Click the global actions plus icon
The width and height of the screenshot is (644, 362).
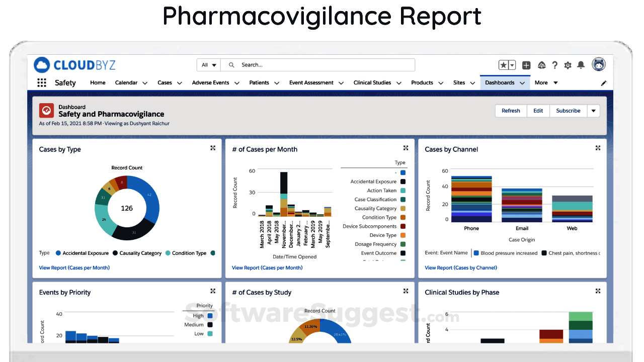point(526,65)
